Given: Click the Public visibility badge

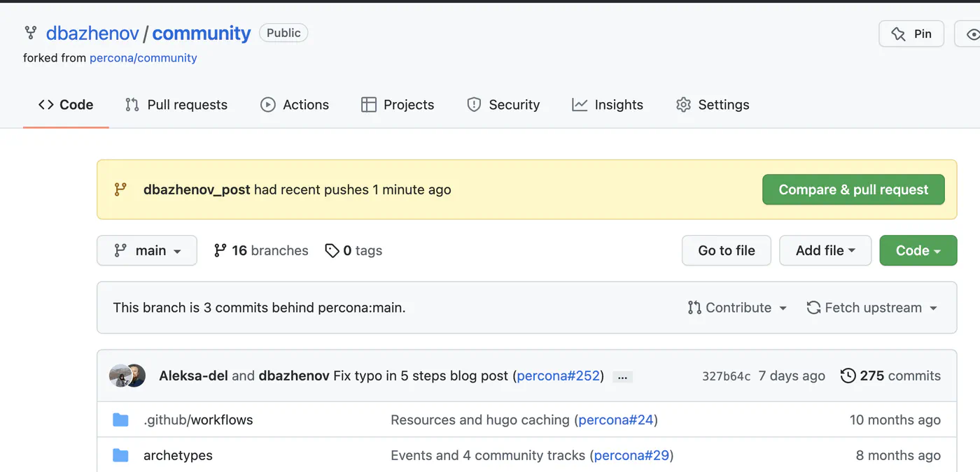Looking at the screenshot, I should coord(283,33).
